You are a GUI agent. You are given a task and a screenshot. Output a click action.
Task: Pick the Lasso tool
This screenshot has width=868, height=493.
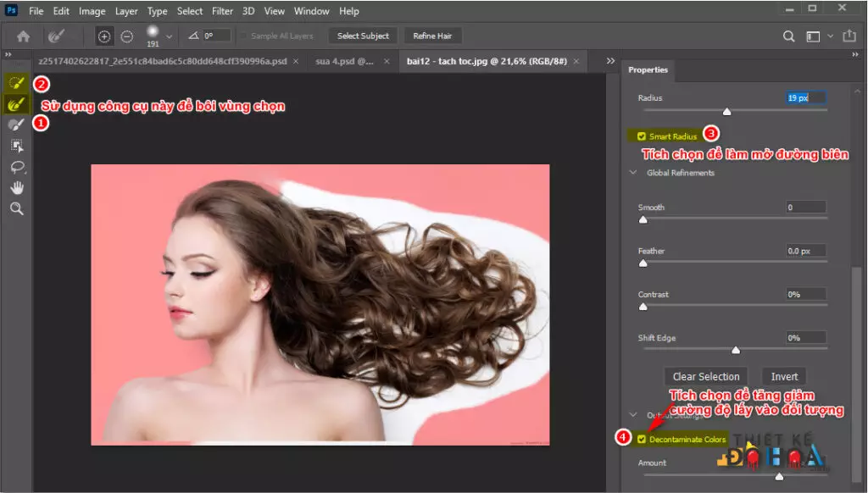(17, 167)
